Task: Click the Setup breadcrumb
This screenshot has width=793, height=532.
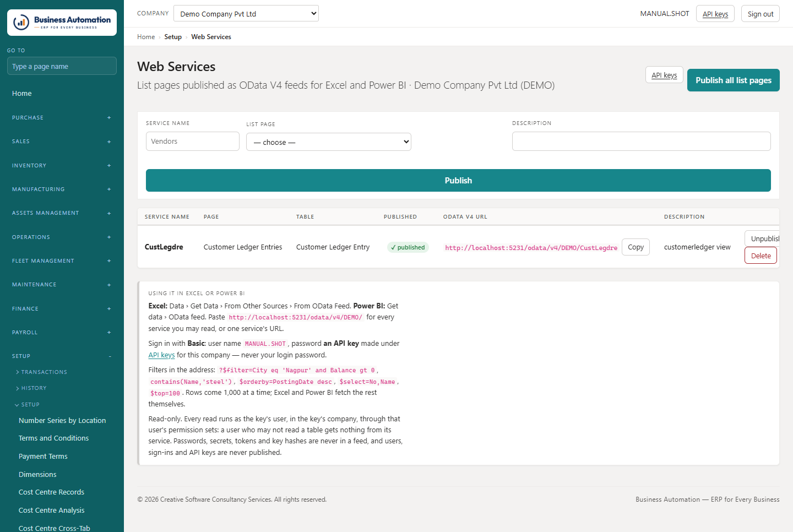Action: [x=173, y=37]
